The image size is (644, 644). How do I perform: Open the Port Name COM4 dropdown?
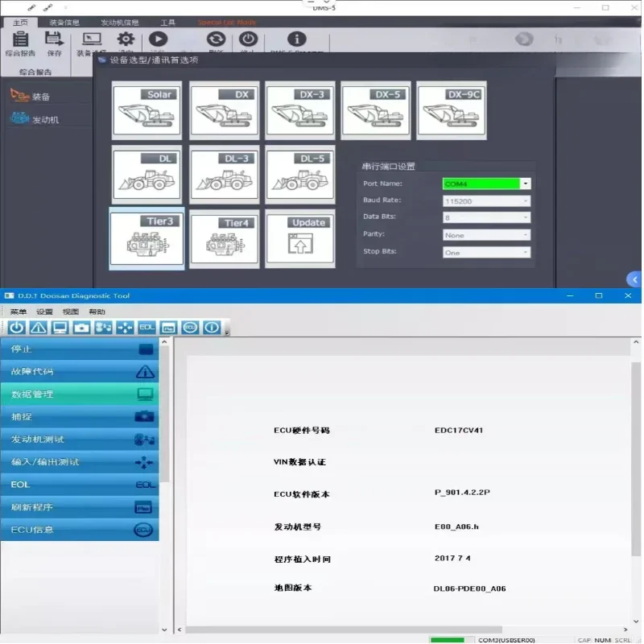(526, 184)
